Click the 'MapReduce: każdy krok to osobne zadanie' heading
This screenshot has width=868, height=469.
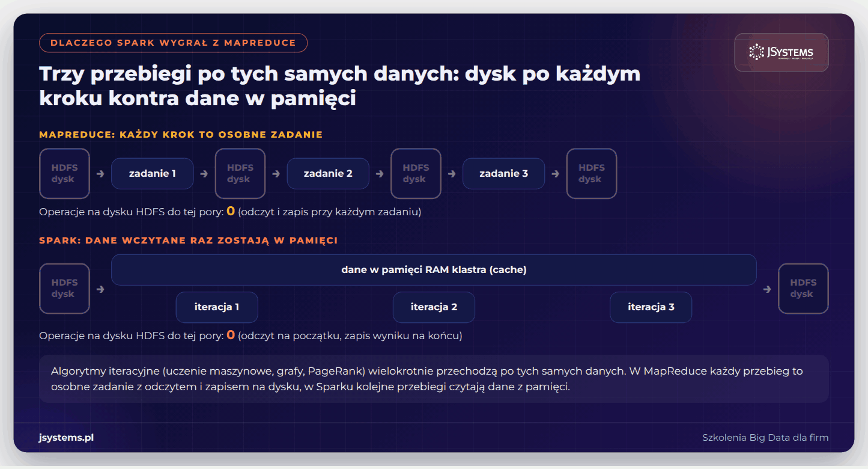[x=181, y=134]
